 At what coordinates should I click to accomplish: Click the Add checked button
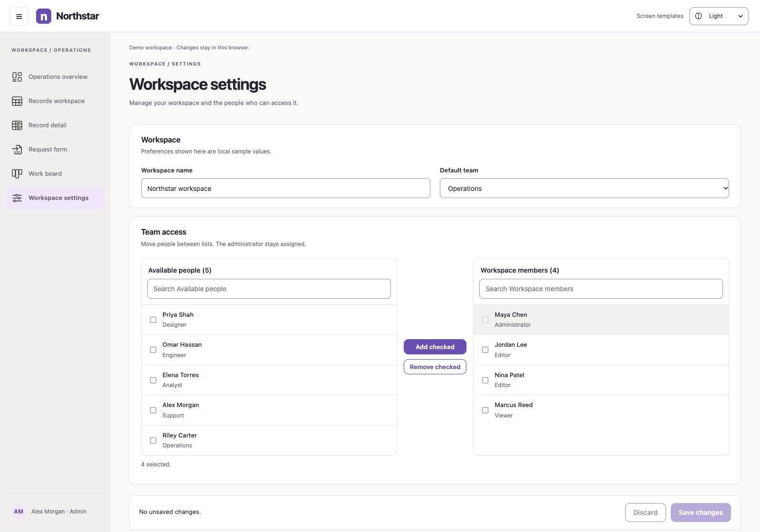pyautogui.click(x=435, y=347)
